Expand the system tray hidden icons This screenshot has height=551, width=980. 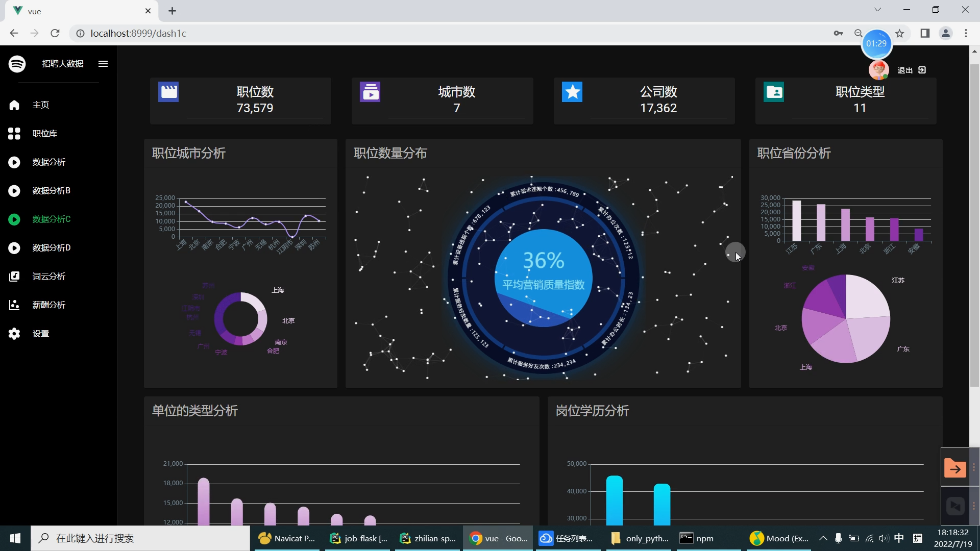[823, 538]
